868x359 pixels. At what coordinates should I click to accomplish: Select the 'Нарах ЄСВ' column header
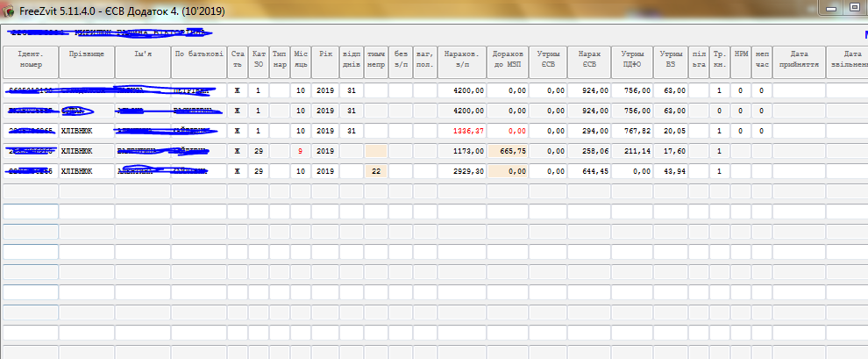(588, 59)
